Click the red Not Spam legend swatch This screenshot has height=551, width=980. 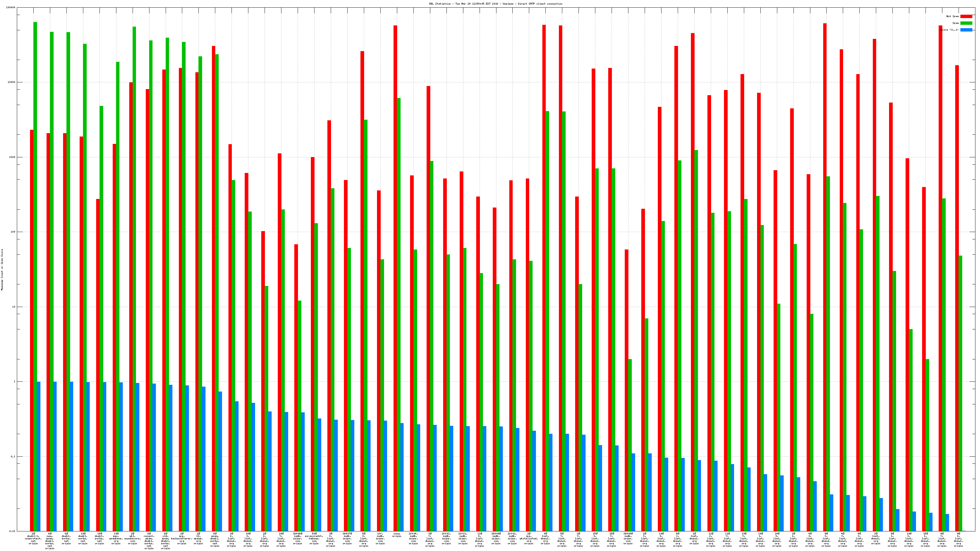pyautogui.click(x=966, y=16)
